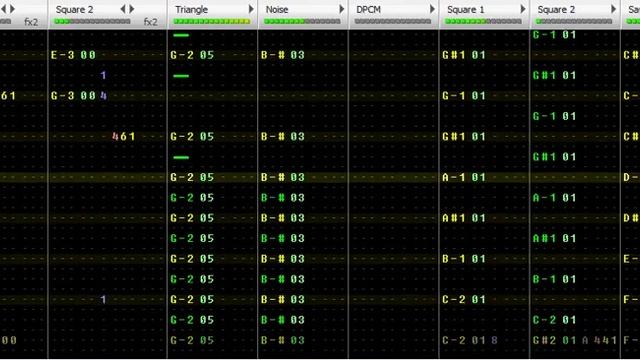Screen dimensions: 640x360
Task: Select Noise B-# 03 beside Square 2 C-2 01
Action: coord(282,320)
